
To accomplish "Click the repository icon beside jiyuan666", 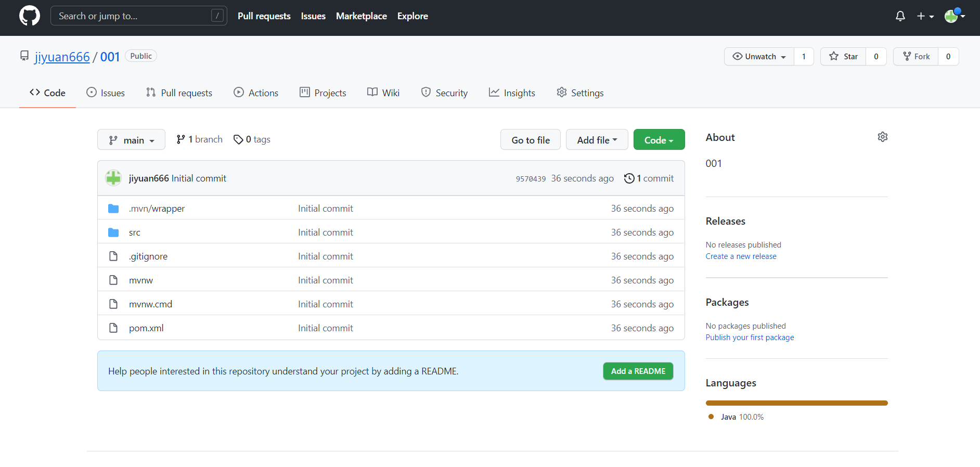I will coord(24,56).
